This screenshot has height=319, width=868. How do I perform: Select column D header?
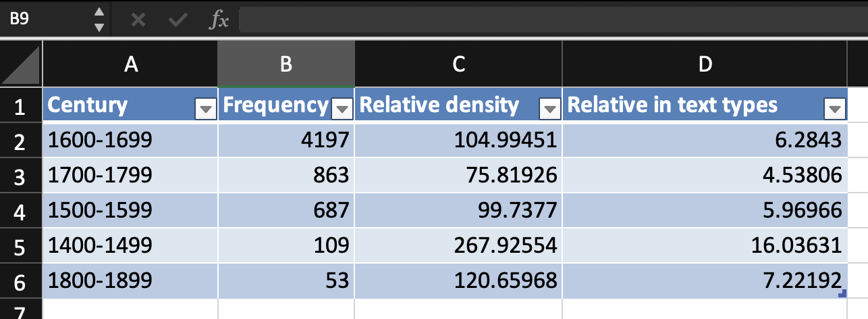click(x=705, y=64)
